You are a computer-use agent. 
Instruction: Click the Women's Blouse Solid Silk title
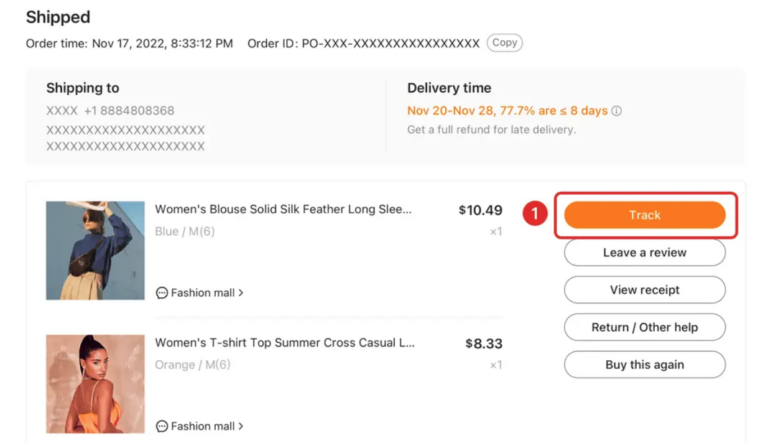click(x=283, y=210)
